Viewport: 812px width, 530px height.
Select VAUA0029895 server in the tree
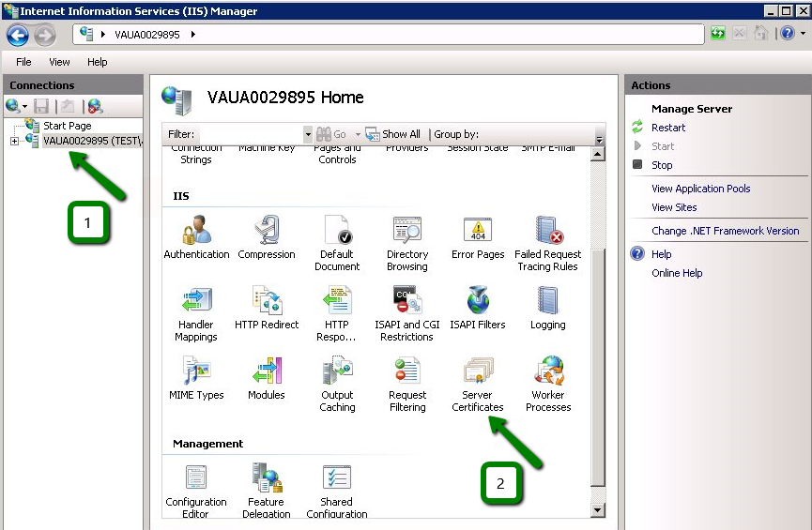point(93,141)
